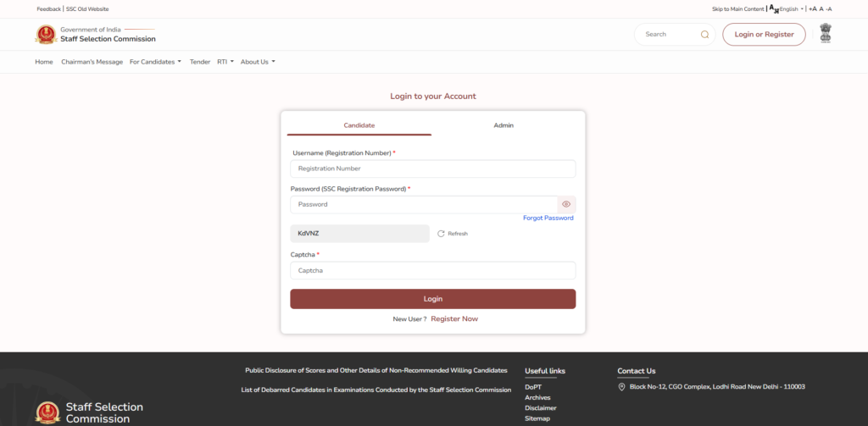The image size is (868, 426).
Task: Click the Staff Selection Commission header title
Action: [108, 39]
